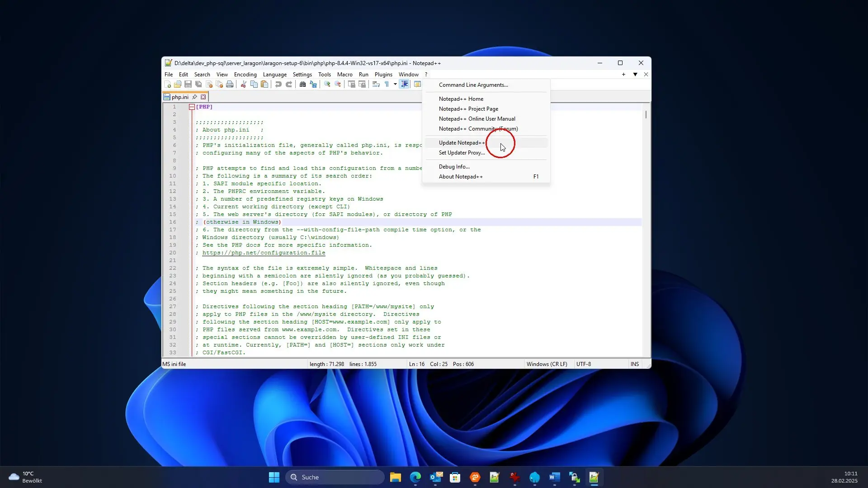Image resolution: width=868 pixels, height=488 pixels.
Task: Open Debug Info... menu entry
Action: (x=486, y=167)
